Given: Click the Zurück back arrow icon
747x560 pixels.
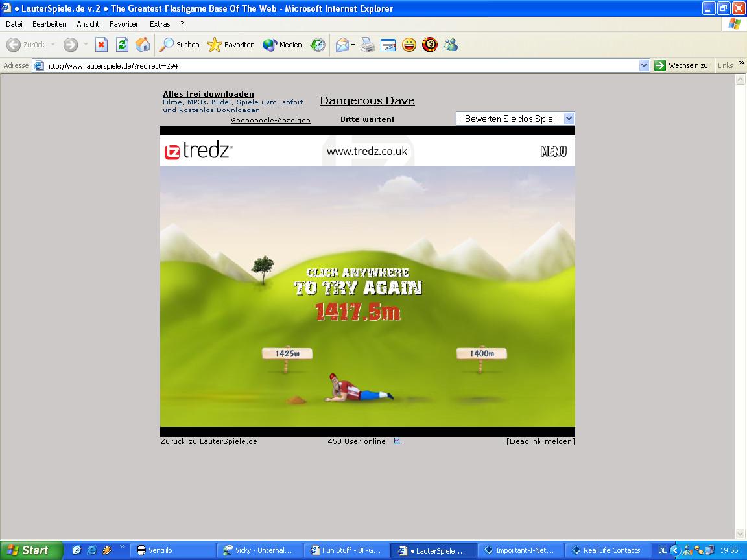Looking at the screenshot, I should (14, 45).
